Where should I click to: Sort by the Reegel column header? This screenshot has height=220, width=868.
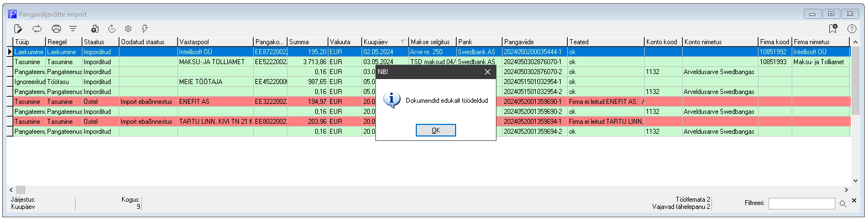(64, 42)
